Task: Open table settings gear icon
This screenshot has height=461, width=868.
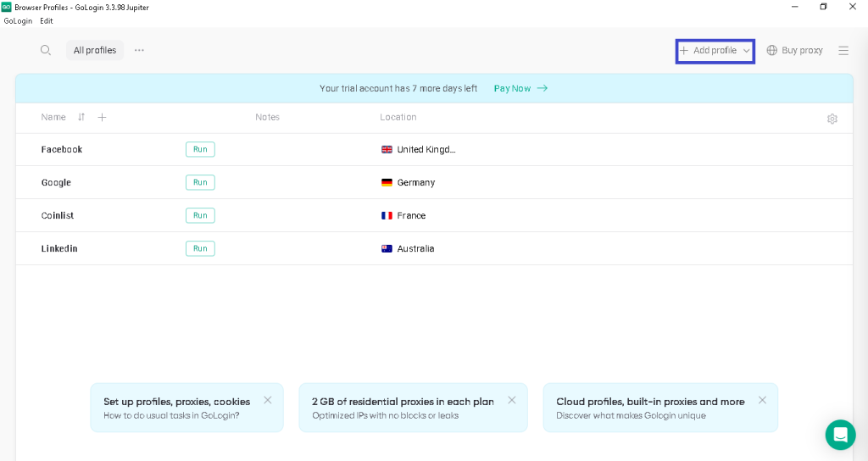Action: pos(832,119)
